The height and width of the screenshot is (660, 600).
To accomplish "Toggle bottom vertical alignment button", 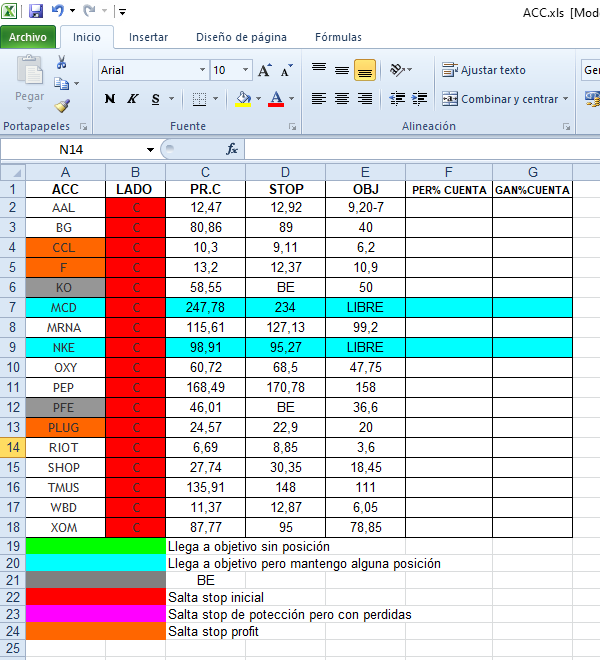I will 365,70.
